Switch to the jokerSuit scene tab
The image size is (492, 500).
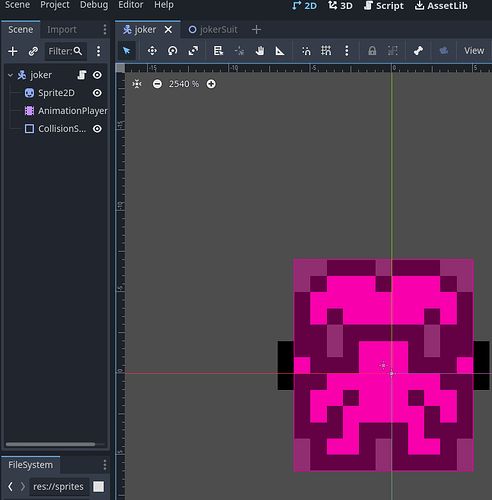(x=213, y=30)
